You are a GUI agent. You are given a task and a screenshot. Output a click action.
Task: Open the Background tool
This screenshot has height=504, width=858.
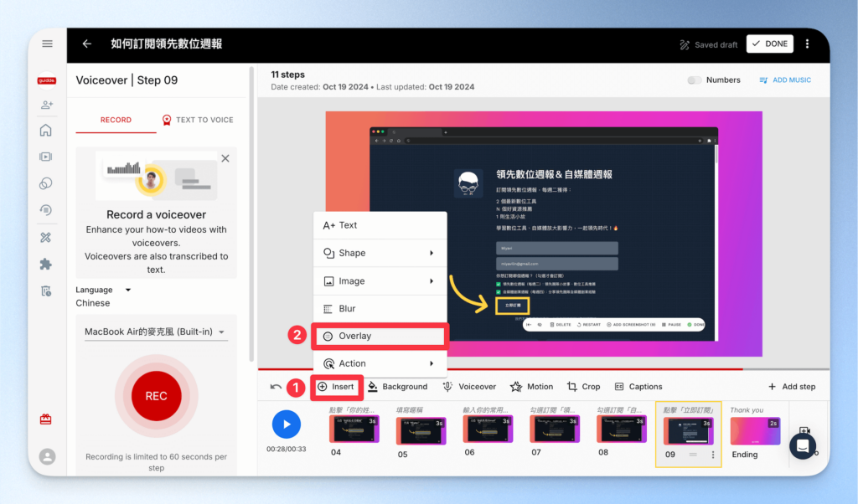click(398, 387)
